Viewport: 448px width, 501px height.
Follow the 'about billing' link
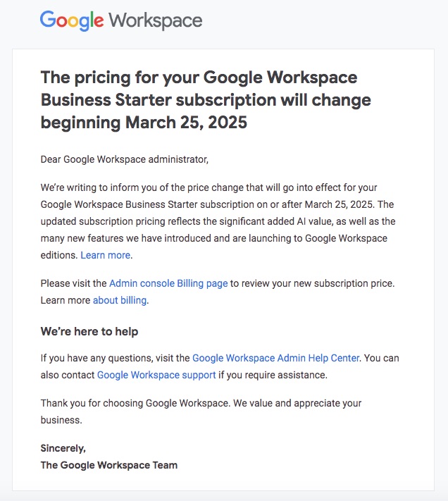tap(120, 300)
